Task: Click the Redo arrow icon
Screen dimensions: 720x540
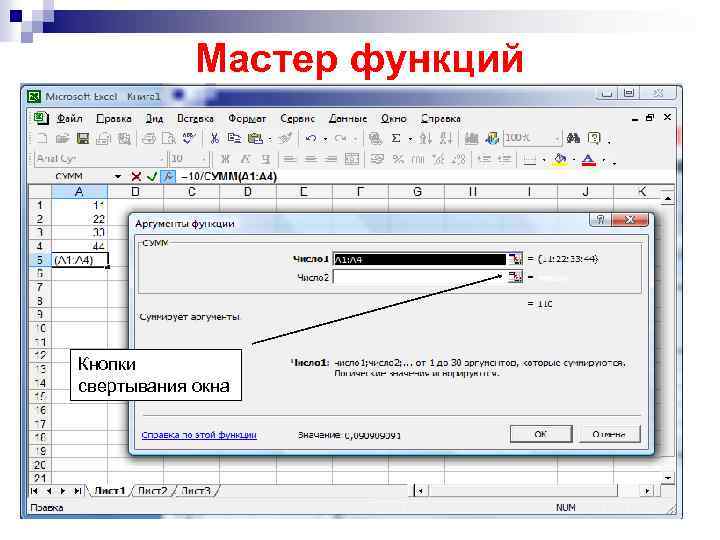Action: (340, 138)
